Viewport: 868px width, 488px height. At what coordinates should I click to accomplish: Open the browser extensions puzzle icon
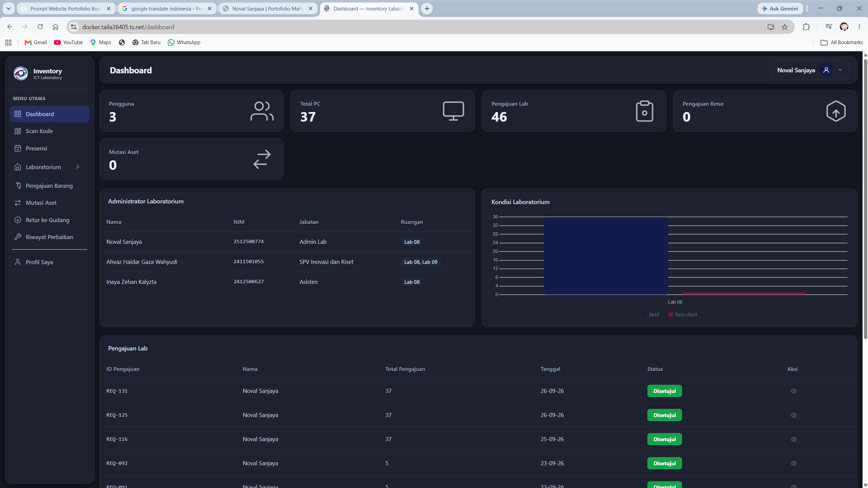(x=806, y=27)
